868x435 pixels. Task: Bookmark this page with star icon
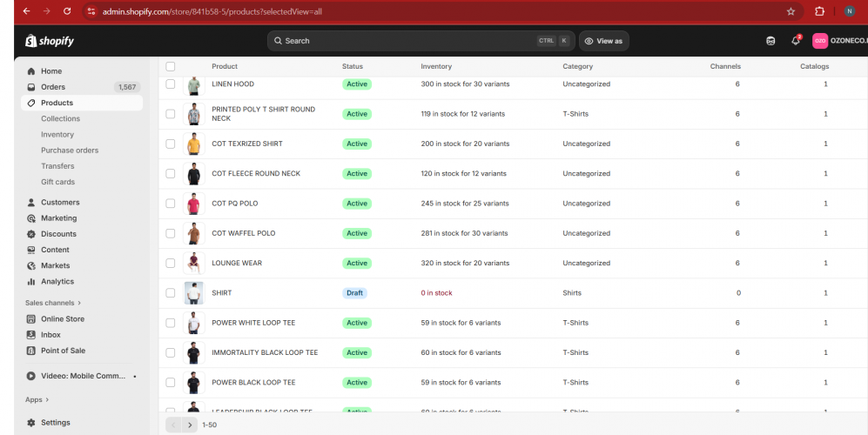point(791,11)
